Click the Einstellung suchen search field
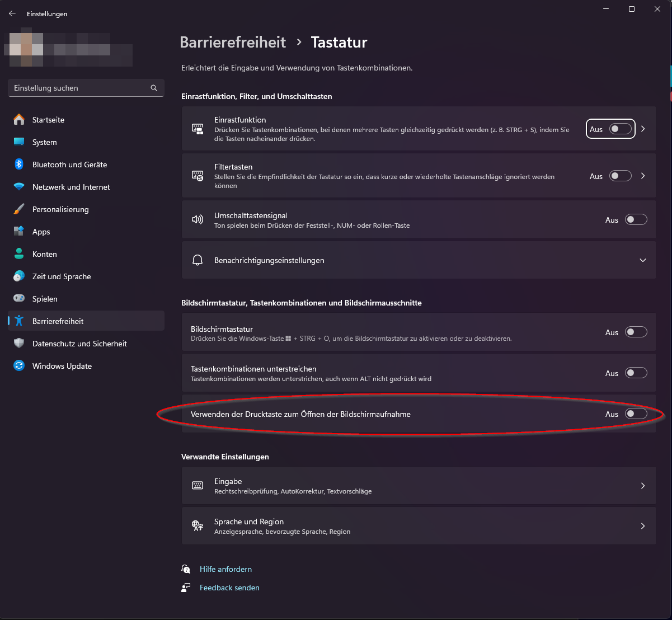Viewport: 672px width, 620px height. 78,88
